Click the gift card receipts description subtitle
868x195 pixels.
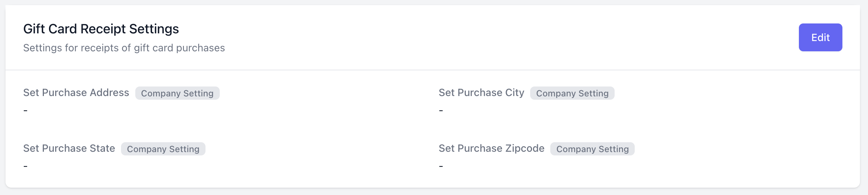click(x=124, y=48)
